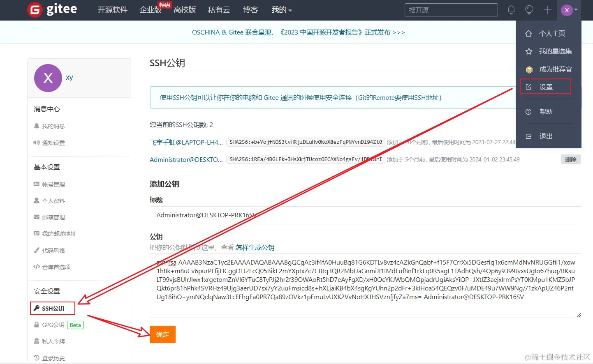This screenshot has width=593, height=364.
Task: Click the lightbulb icon in header
Action: point(529,10)
